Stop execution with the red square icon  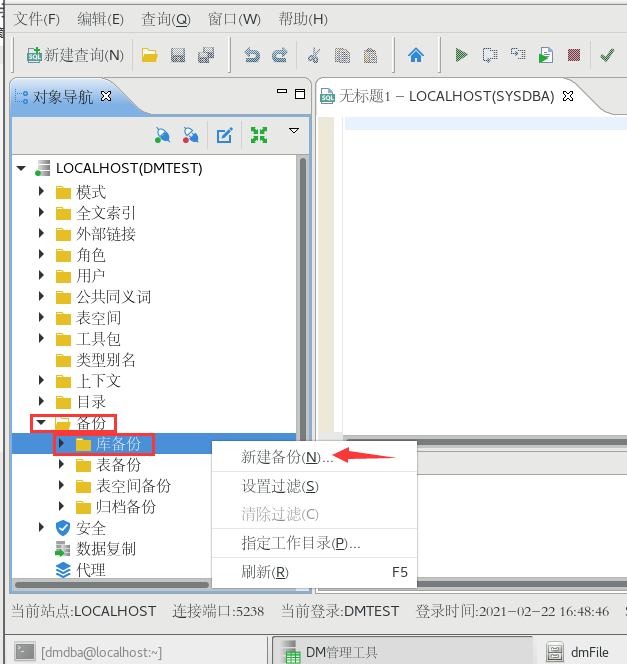click(574, 55)
